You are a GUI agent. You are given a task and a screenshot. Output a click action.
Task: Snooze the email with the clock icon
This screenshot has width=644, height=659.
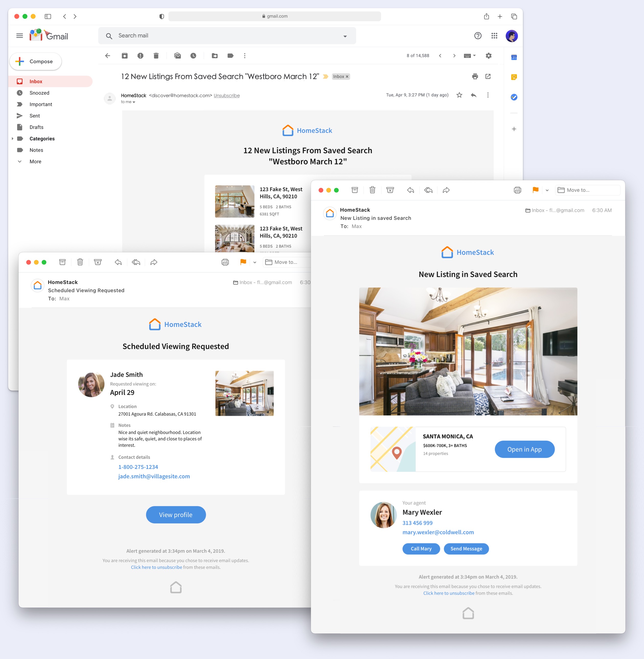click(193, 55)
